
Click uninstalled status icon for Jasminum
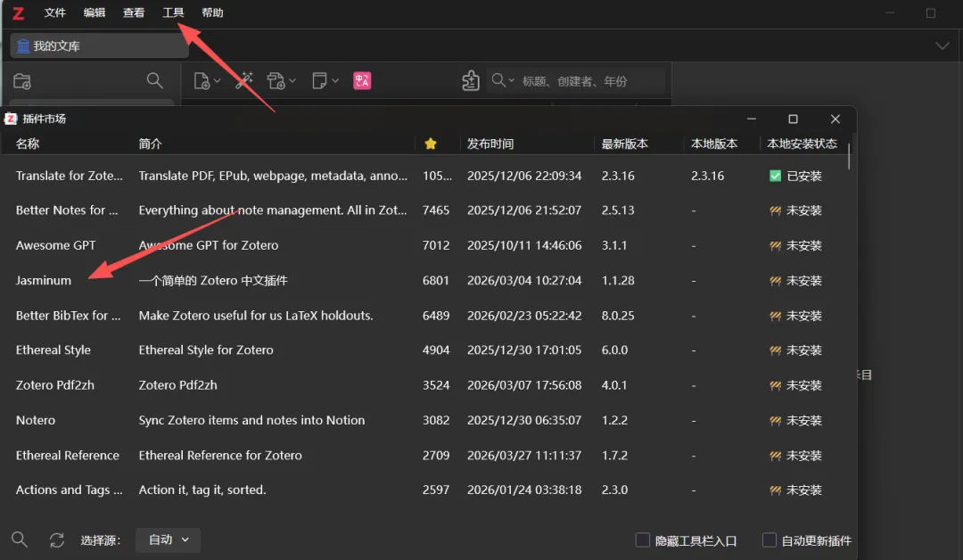(x=775, y=281)
